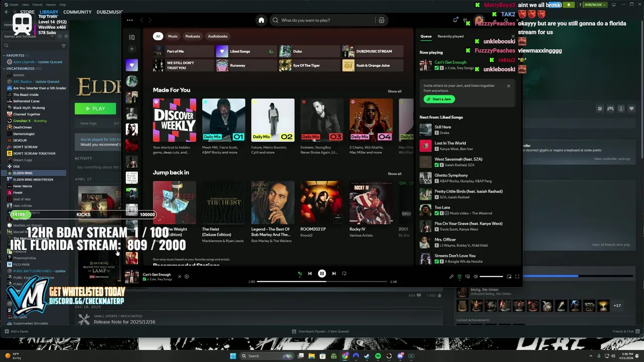The width and height of the screenshot is (644, 362).
Task: Mute Spotify with the speaker icon
Action: [475, 277]
